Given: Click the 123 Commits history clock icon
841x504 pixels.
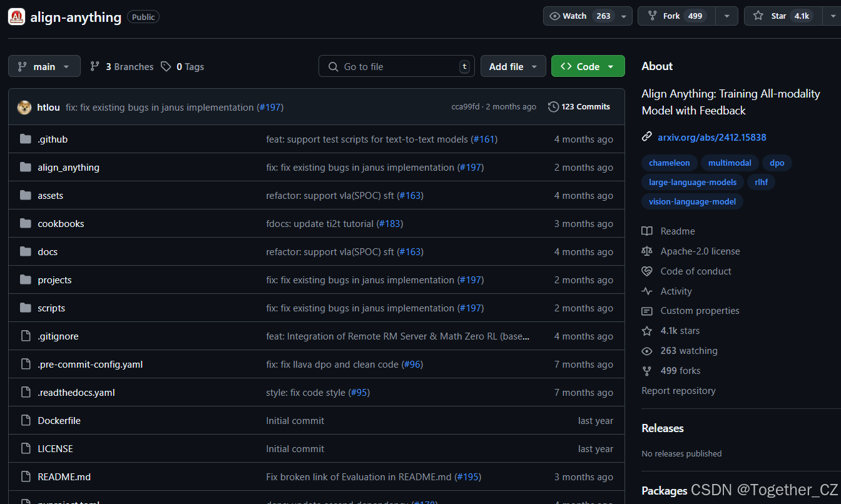Looking at the screenshot, I should (x=553, y=106).
